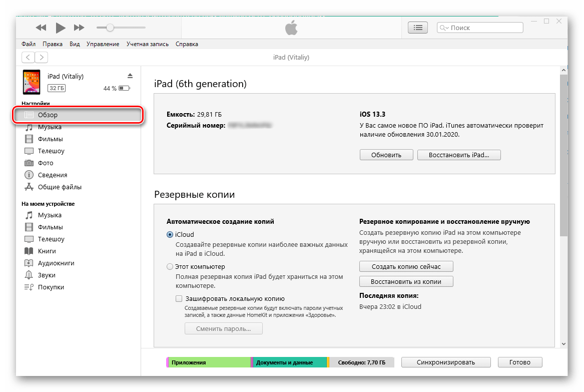This screenshot has width=584, height=392.
Task: Click Создать копию сейчас button
Action: click(406, 267)
